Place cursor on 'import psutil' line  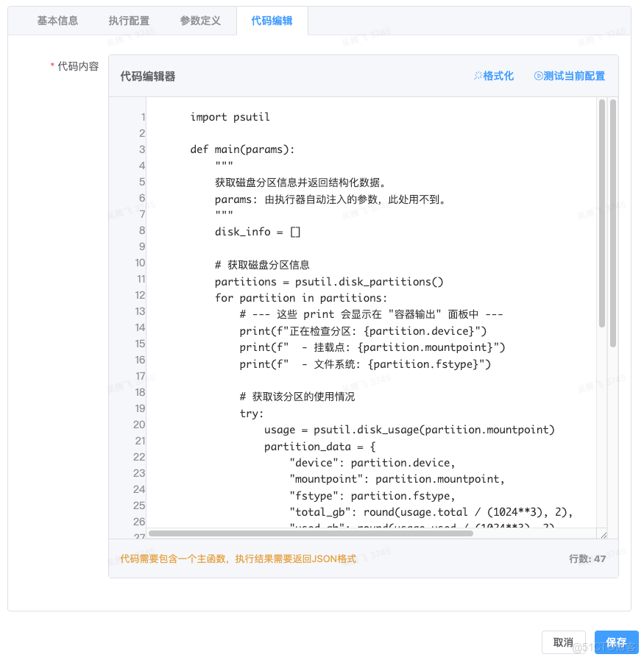[230, 117]
